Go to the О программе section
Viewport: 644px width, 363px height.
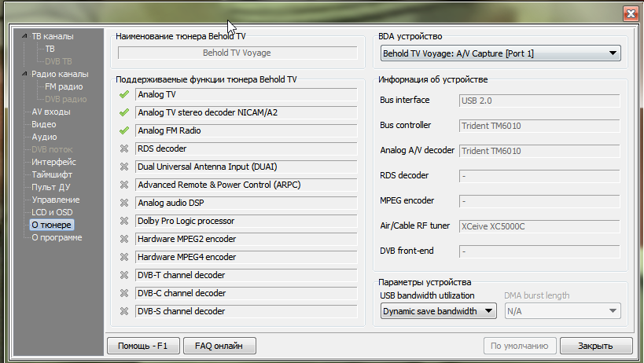click(56, 237)
